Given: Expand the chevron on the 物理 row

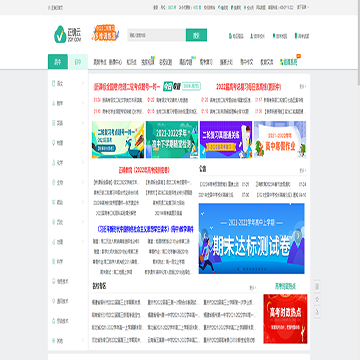Looking at the screenshot, I should pyautogui.click(x=83, y=143).
